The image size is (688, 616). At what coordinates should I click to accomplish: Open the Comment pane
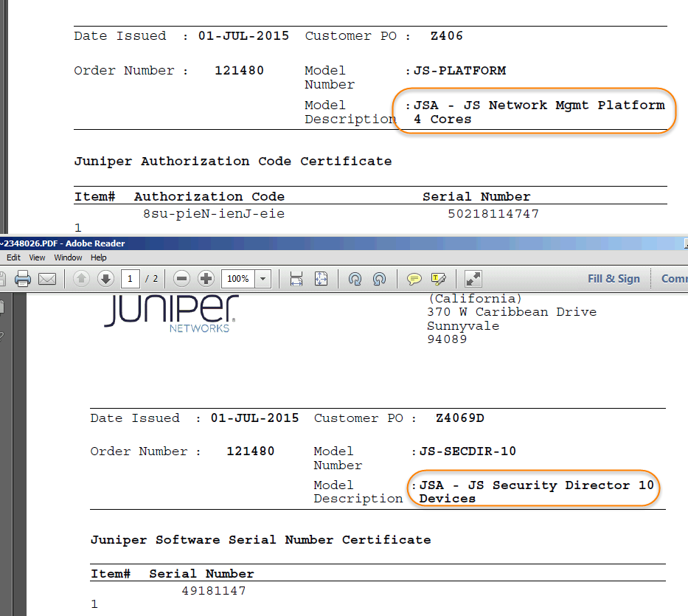click(x=675, y=279)
